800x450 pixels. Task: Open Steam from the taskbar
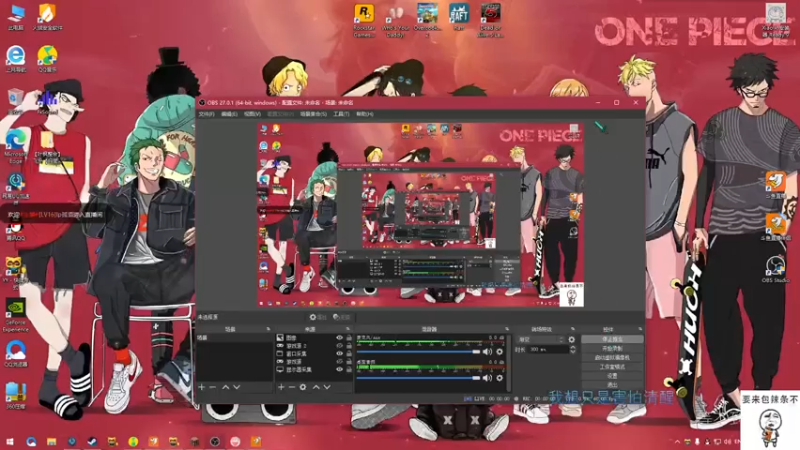(x=92, y=441)
